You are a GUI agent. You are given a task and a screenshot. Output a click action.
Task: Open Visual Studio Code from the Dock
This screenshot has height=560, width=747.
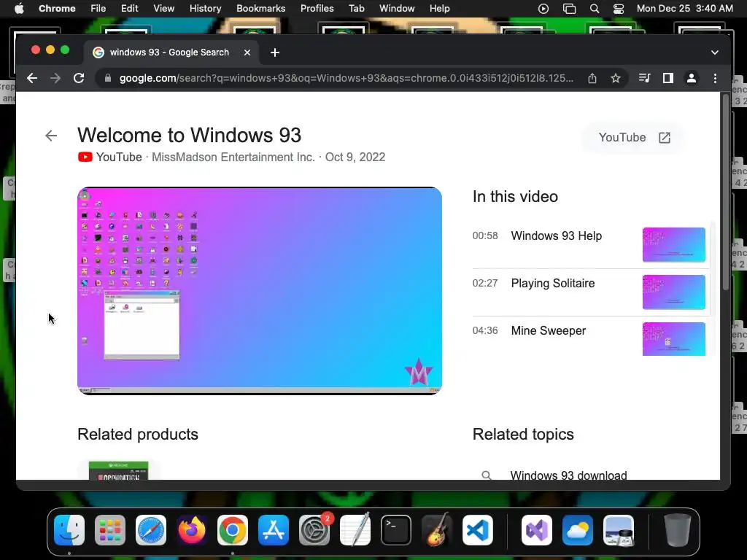click(x=477, y=530)
